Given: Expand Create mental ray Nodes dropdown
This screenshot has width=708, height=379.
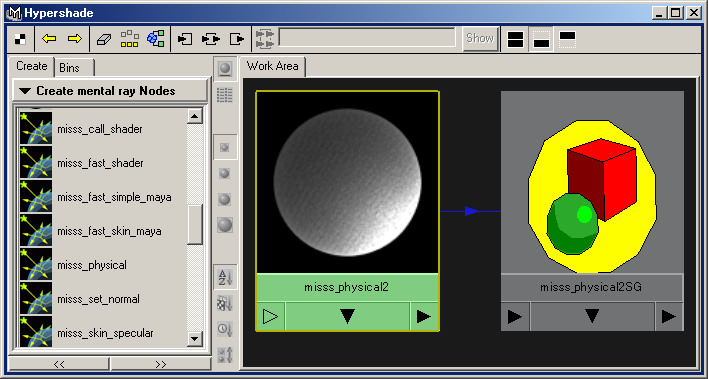Looking at the screenshot, I should pyautogui.click(x=111, y=91).
